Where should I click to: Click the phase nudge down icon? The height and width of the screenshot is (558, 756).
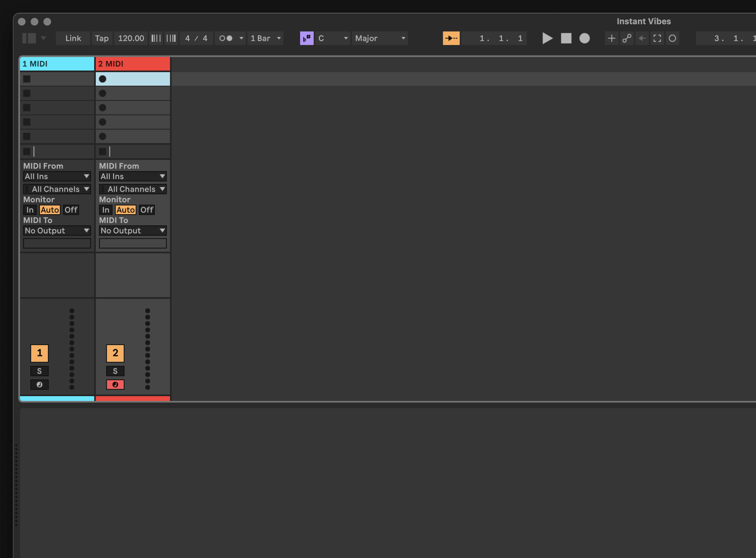click(156, 38)
